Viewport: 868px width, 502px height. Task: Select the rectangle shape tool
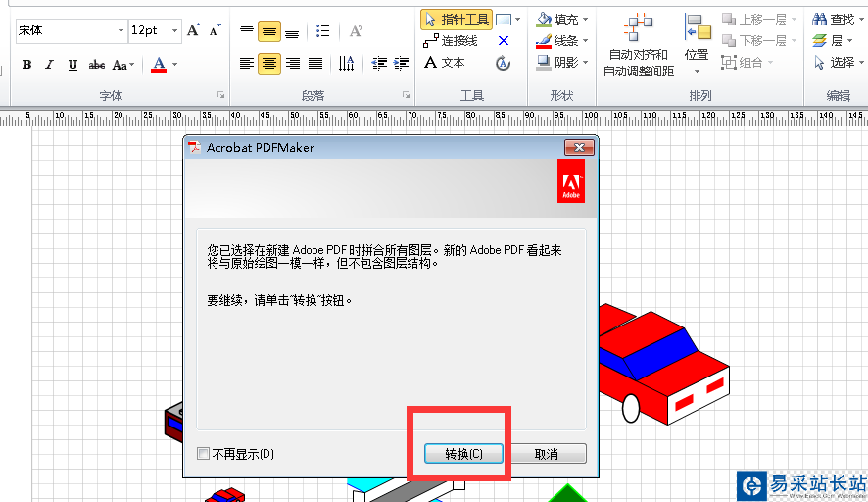click(504, 20)
